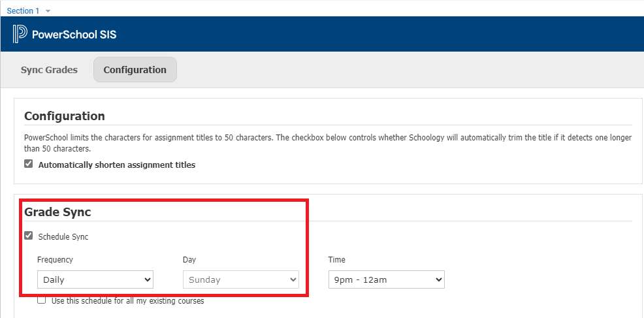Open the Frequency dropdown showing Daily

click(x=95, y=279)
